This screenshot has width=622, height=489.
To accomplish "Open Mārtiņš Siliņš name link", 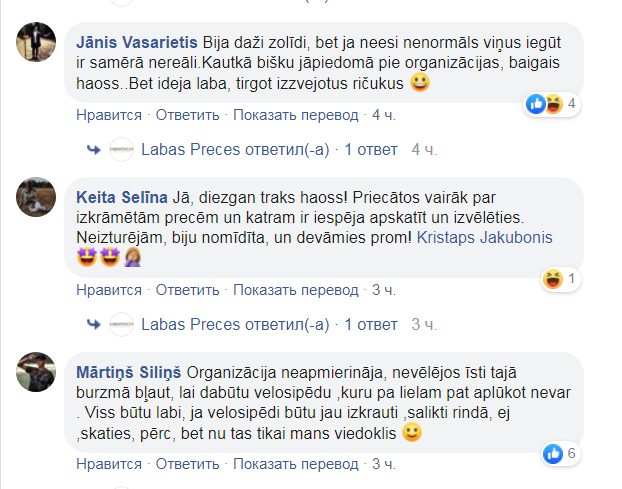I will [129, 372].
